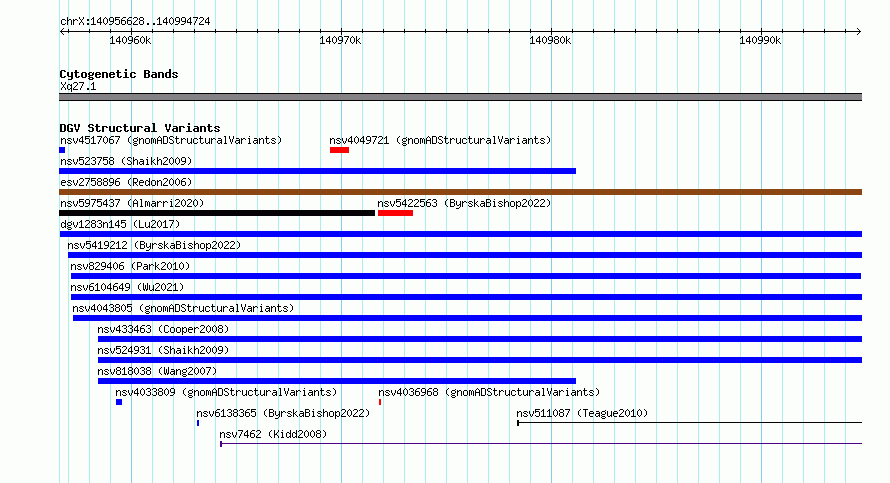
Task: Open nsv6138365 (ByrskaBishop2022) label
Action: [x=283, y=413]
